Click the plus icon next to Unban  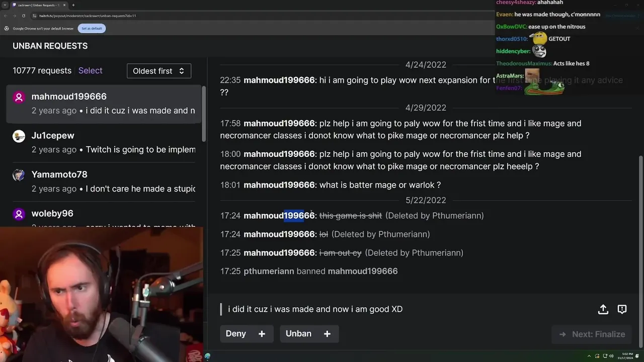pyautogui.click(x=327, y=334)
